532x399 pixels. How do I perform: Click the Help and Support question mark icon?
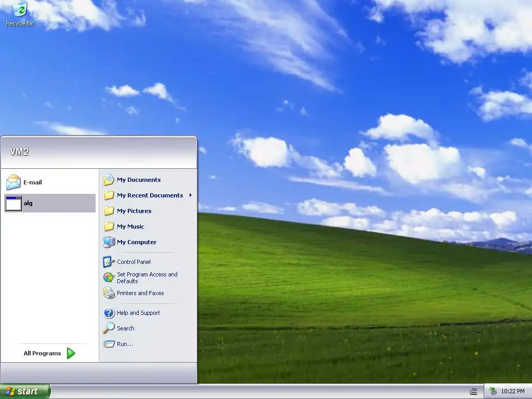pyautogui.click(x=109, y=313)
